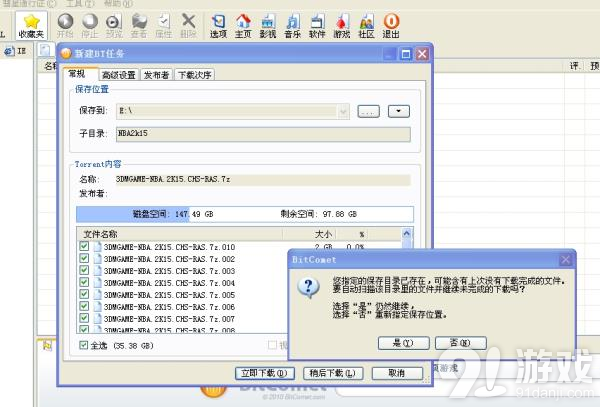The image size is (600, 407).
Task: Click the disk space usage bar
Action: click(x=245, y=214)
